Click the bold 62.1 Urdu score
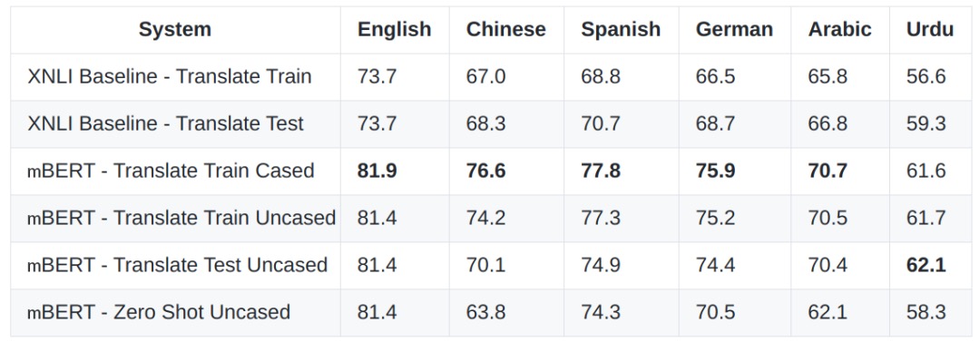 (x=926, y=265)
